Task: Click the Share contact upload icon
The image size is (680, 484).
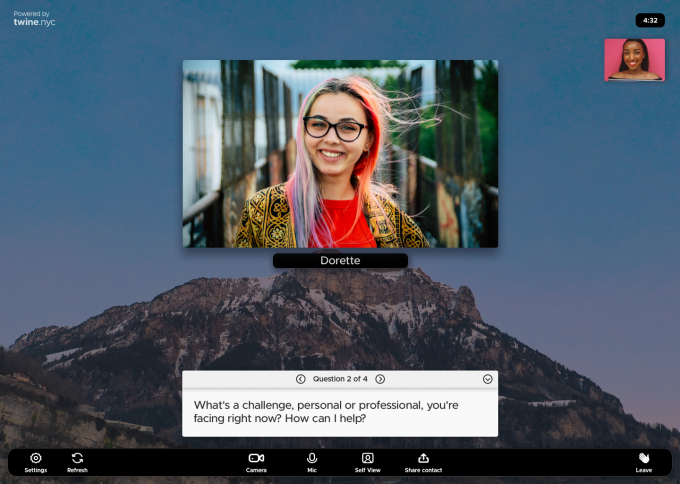Action: 423,458
